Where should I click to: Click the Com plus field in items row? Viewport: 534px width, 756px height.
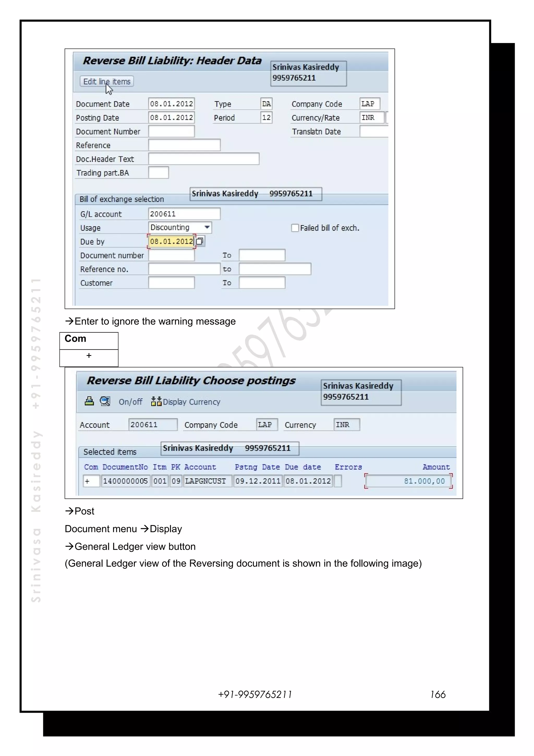click(x=91, y=481)
